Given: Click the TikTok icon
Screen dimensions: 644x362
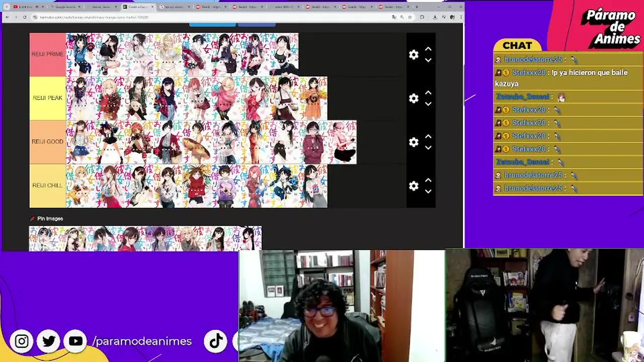Looking at the screenshot, I should click(x=216, y=341).
